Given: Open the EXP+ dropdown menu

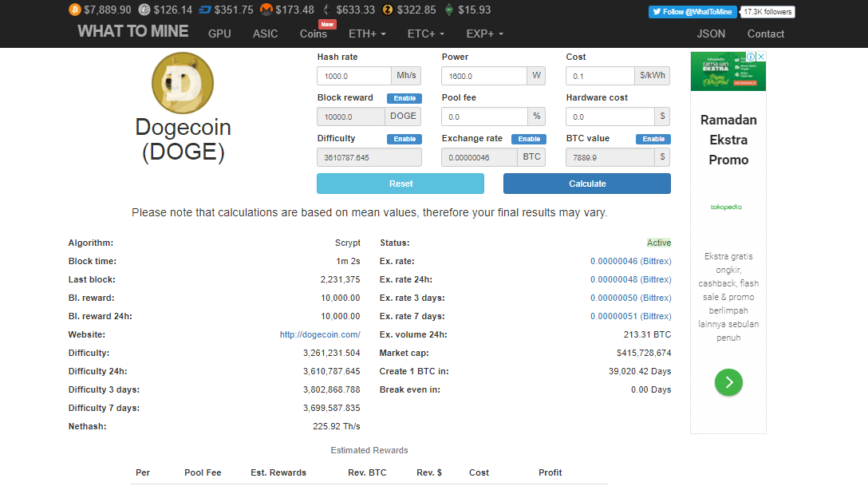Looking at the screenshot, I should point(484,34).
